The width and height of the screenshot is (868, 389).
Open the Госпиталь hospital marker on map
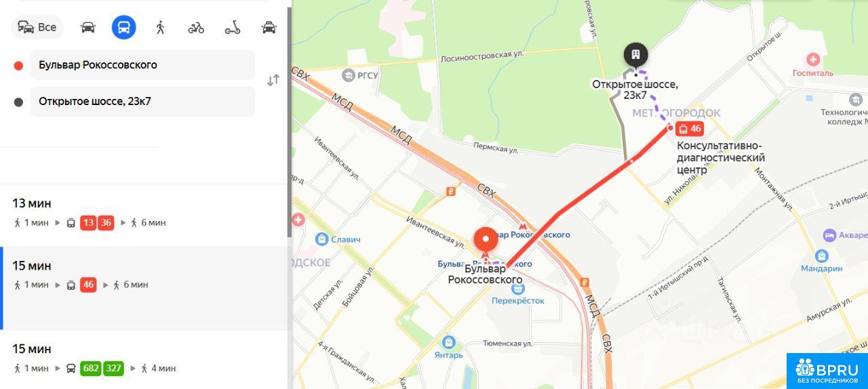[x=813, y=60]
